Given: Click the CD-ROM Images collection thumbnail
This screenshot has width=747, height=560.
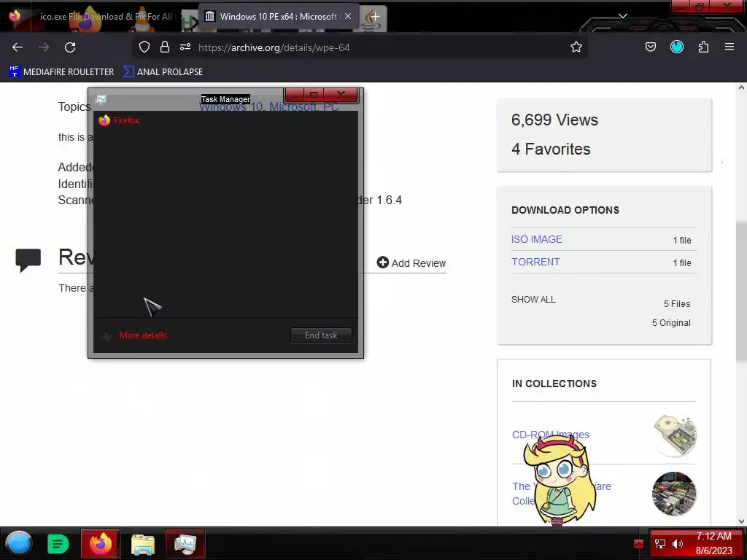Looking at the screenshot, I should tap(675, 435).
